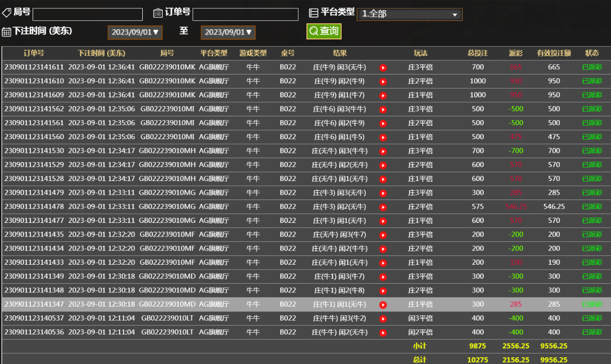611x364 pixels.
Task: Open the 平台类型 dropdown showing 1.全部
Action: (x=409, y=14)
